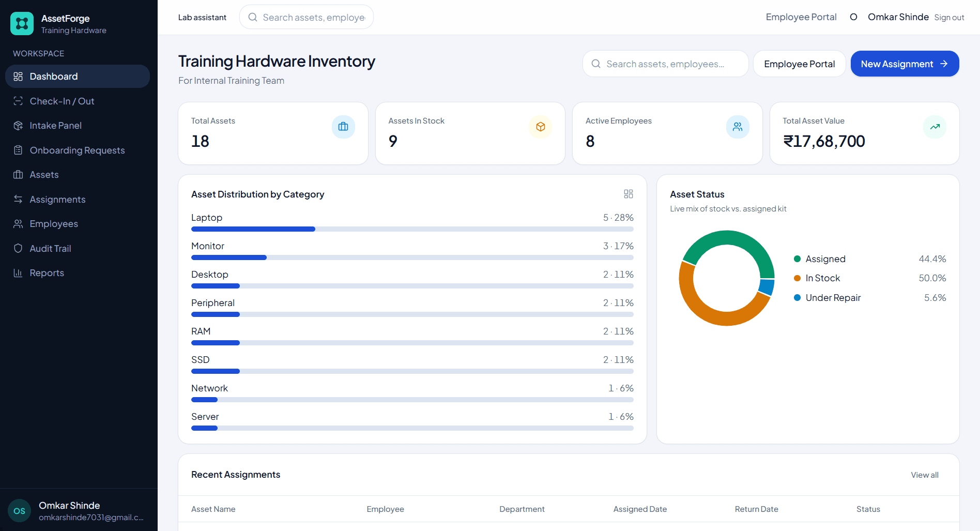Click the Asset Status donut chart

click(727, 278)
